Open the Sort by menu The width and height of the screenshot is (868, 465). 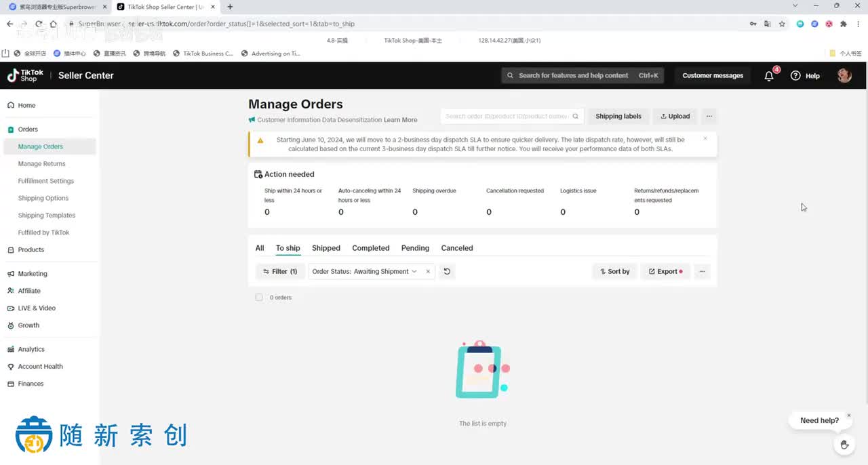(x=615, y=272)
